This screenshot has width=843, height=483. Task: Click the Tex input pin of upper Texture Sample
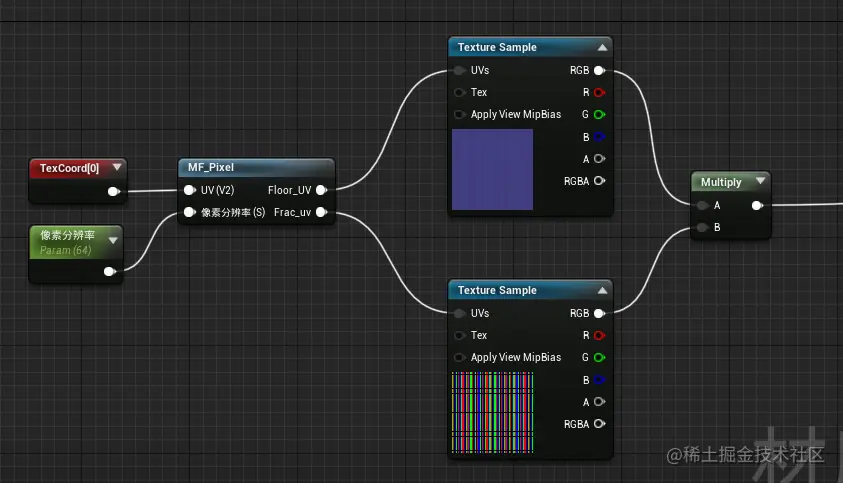click(459, 93)
